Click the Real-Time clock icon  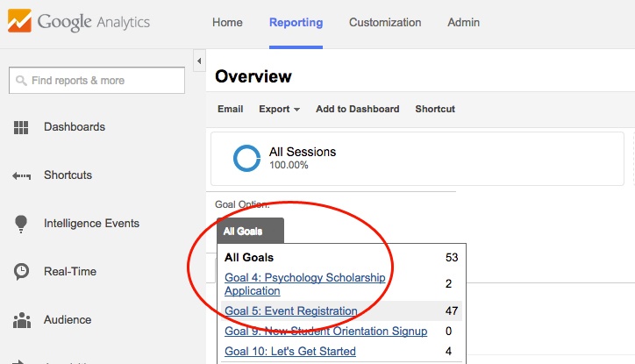(x=22, y=272)
